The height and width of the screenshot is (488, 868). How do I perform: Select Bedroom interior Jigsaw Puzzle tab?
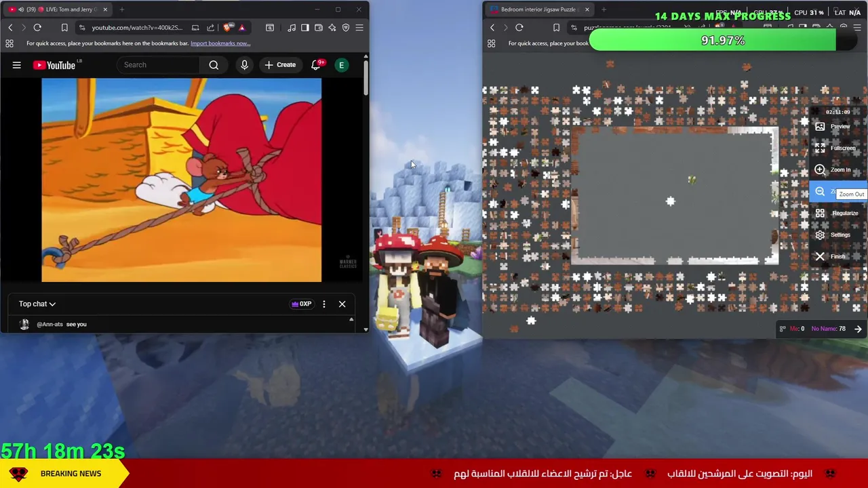pyautogui.click(x=539, y=9)
